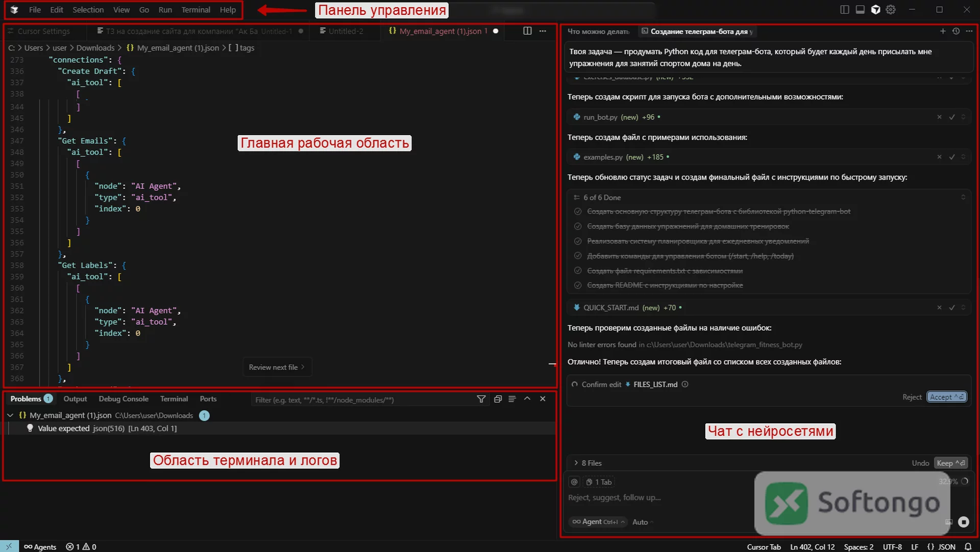Screen dimensions: 980x552
Task: View problems as table icon
Action: [512, 399]
